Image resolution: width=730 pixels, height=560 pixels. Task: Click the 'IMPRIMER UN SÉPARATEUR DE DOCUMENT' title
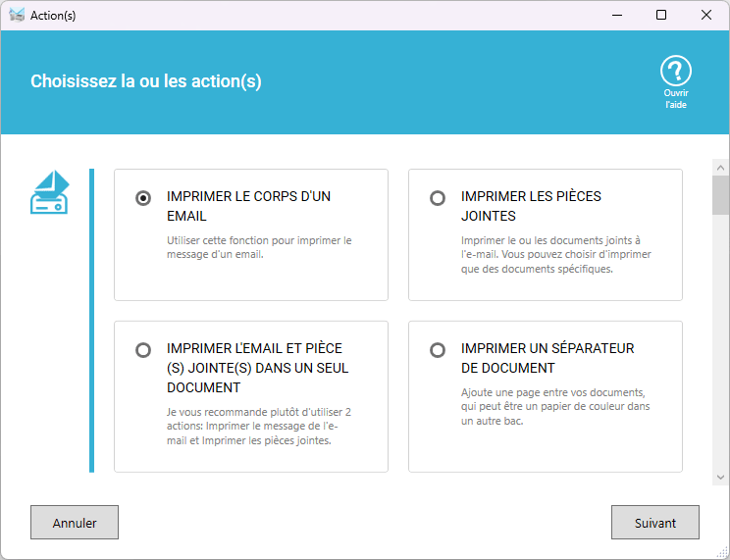click(x=547, y=358)
